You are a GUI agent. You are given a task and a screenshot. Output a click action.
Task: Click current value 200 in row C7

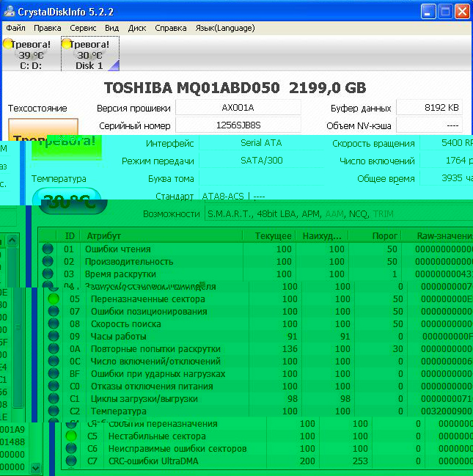[307, 461]
